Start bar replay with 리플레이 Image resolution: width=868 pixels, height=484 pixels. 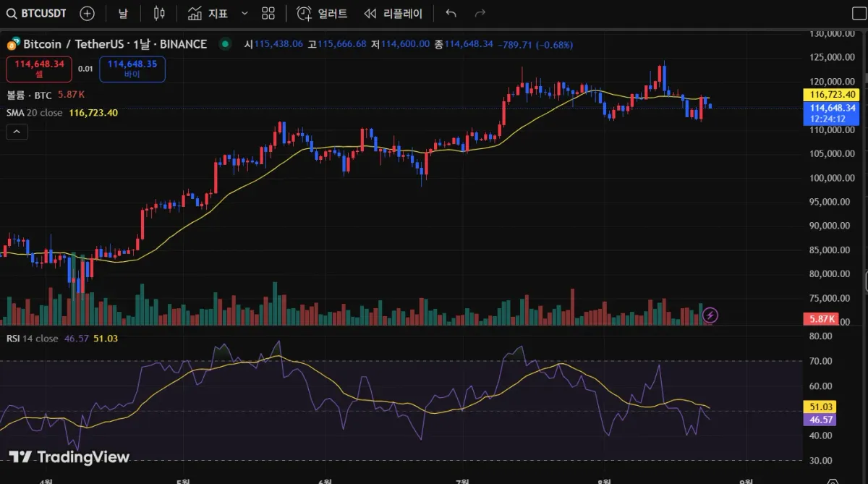393,13
